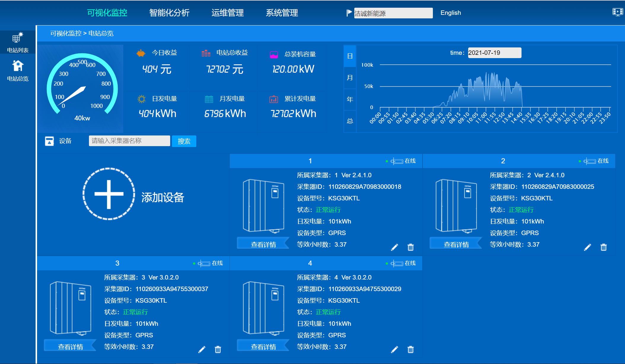Open the 智能化分析 top menu
The height and width of the screenshot is (364, 625).
point(169,13)
